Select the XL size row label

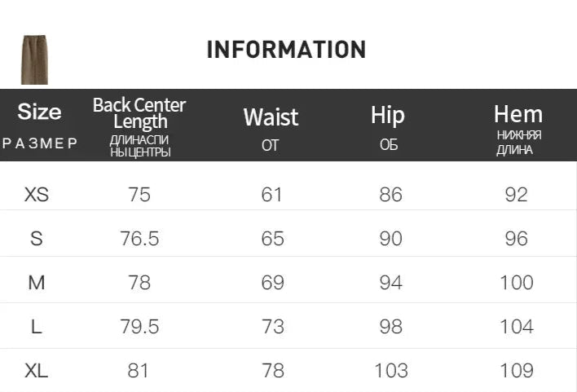click(x=37, y=371)
